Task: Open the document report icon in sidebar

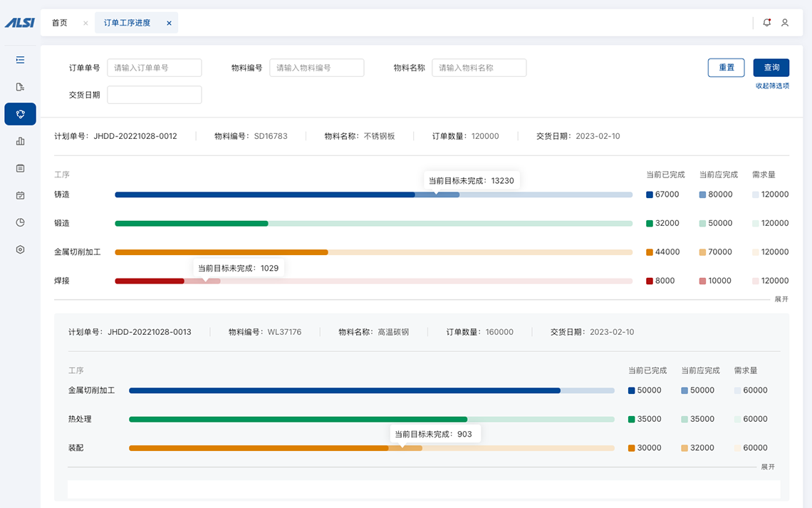Action: [20, 86]
